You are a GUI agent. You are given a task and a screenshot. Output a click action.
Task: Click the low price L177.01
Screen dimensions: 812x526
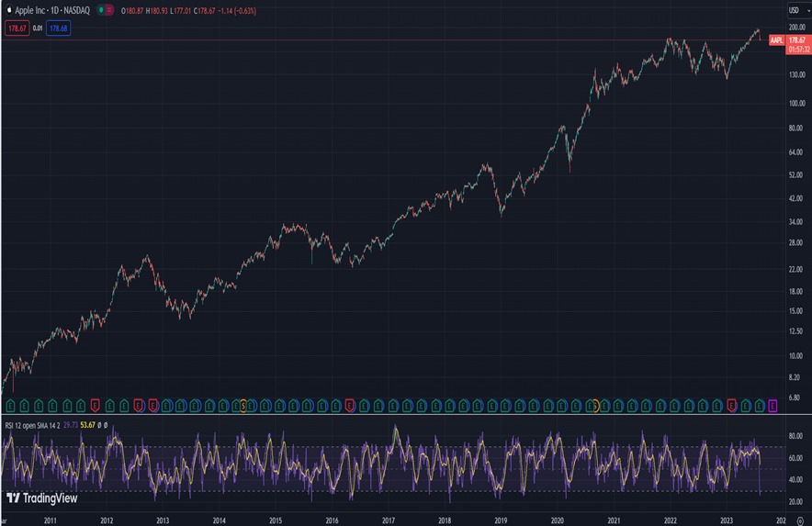point(181,10)
